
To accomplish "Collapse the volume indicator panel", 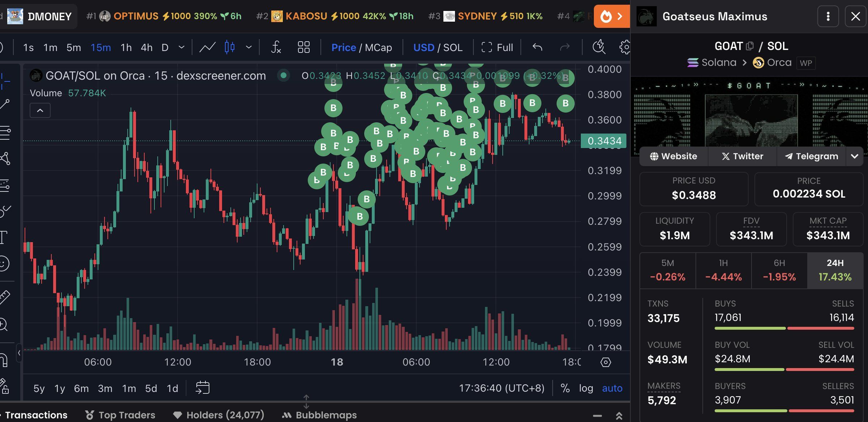I will click(40, 110).
